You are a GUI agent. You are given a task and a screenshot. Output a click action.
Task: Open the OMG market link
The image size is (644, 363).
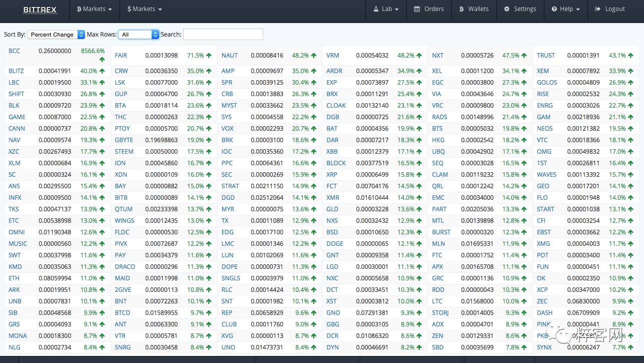coord(544,152)
